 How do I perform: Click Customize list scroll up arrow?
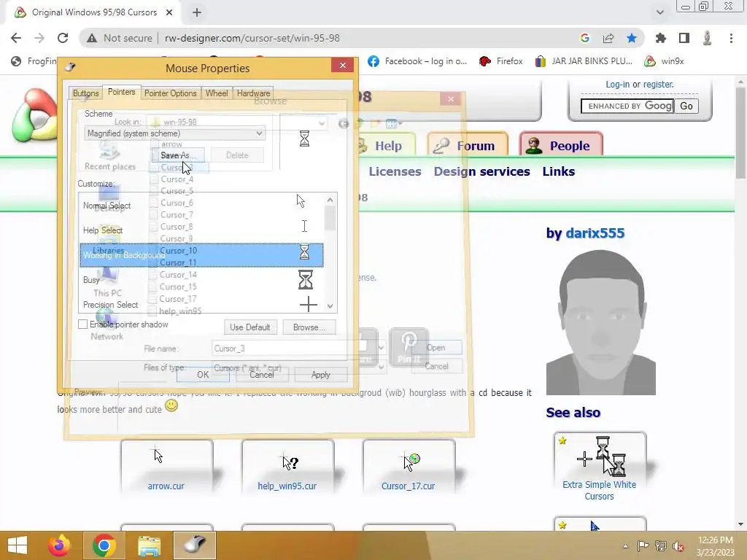[x=330, y=200]
